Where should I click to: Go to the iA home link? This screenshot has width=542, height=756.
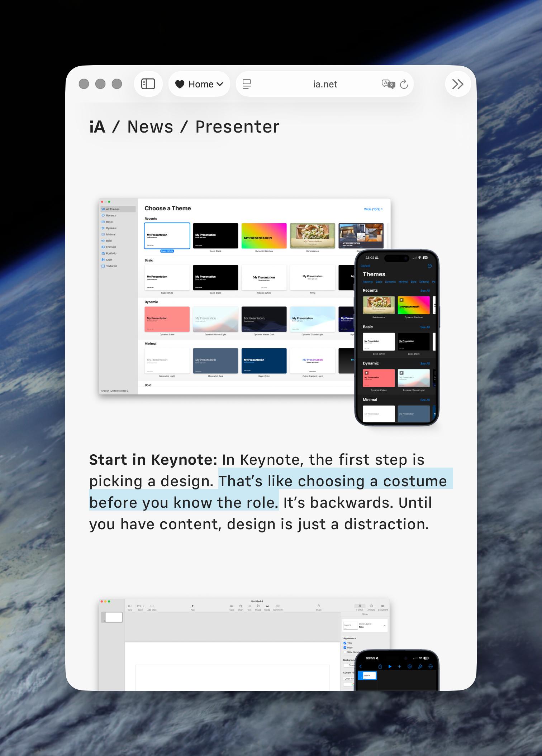click(x=98, y=127)
